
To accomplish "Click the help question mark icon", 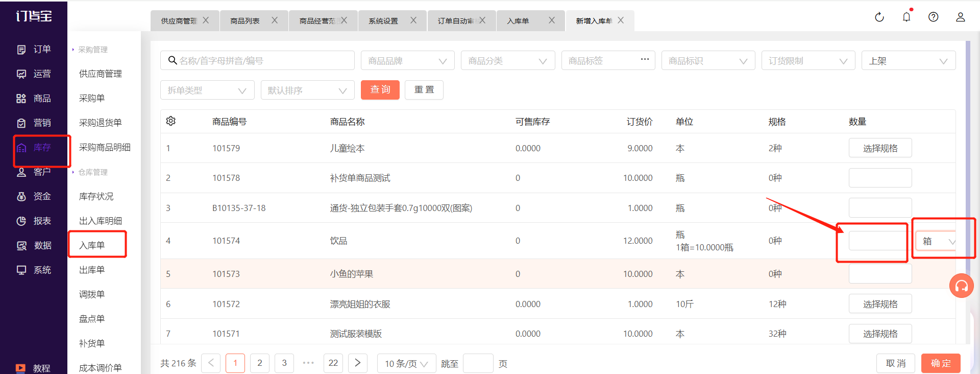I will tap(933, 17).
